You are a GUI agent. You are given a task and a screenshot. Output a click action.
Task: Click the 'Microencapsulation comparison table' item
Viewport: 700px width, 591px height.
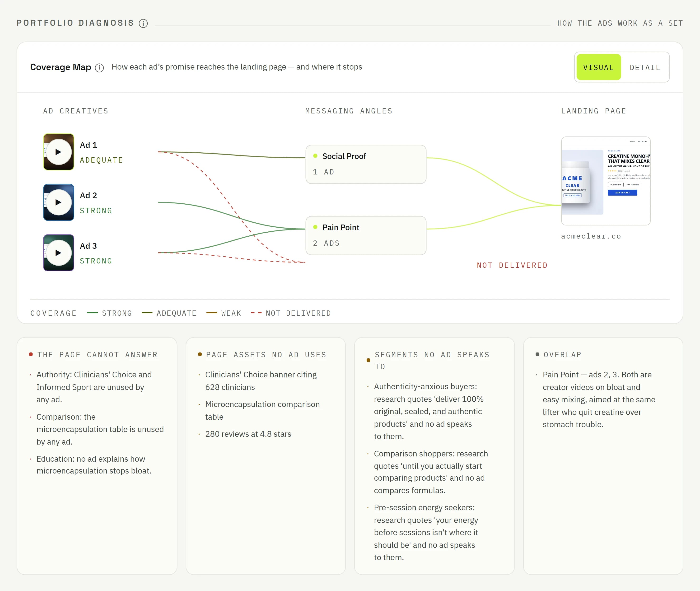(263, 410)
